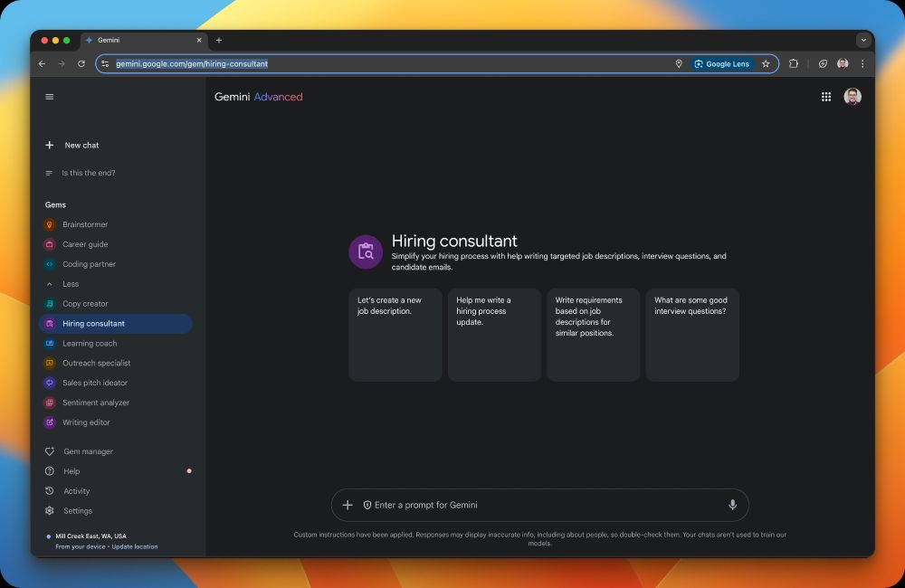This screenshot has height=588, width=905.
Task: Open the Coding partner gem icon
Action: tap(50, 264)
